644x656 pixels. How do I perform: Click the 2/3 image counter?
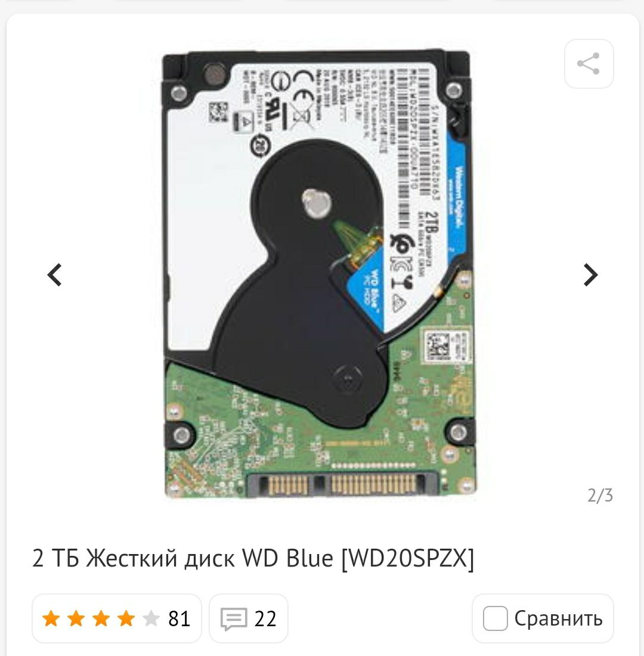click(x=600, y=496)
